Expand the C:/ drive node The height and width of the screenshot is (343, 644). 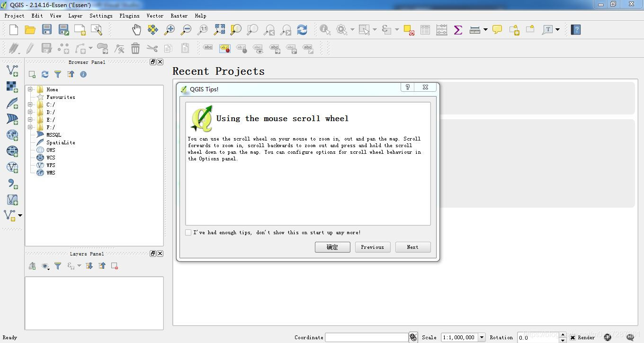(30, 105)
